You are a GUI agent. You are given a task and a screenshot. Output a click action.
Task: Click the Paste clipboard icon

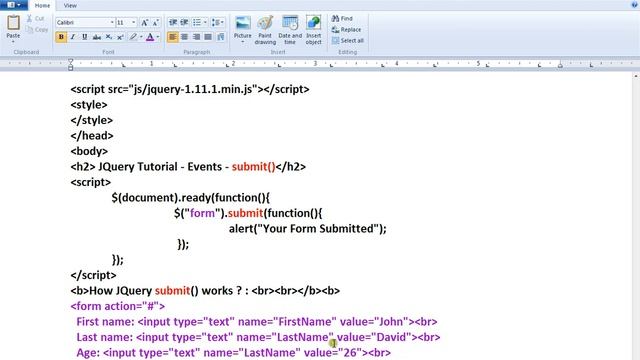coord(13,23)
